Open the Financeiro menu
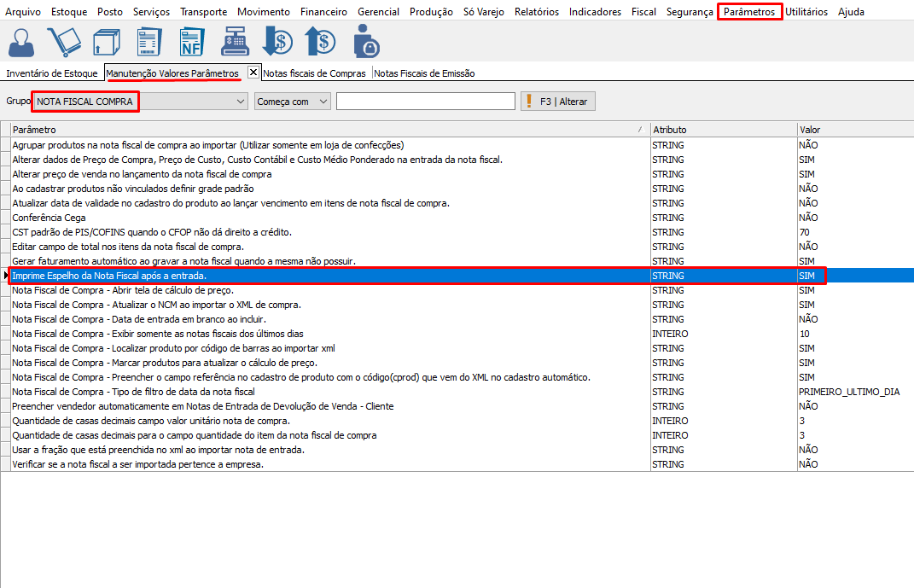 [x=324, y=12]
